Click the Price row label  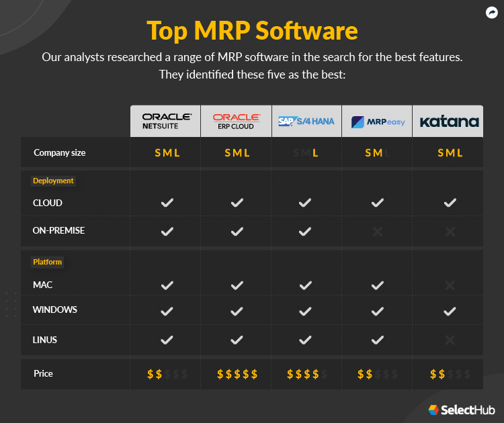(43, 373)
